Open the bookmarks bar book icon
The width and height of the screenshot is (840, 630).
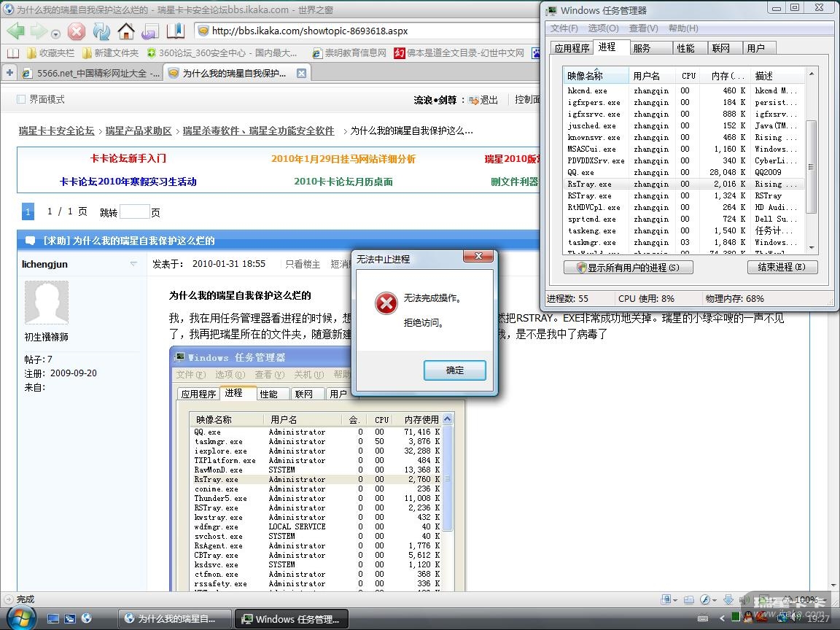click(x=12, y=53)
